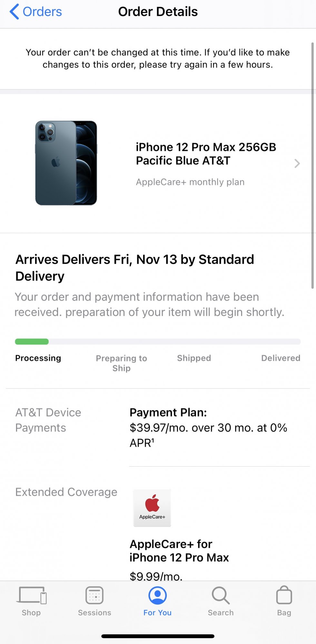The image size is (316, 644).
Task: Select AppleCare+ for iPhone 12 Pro Max
Action: [179, 551]
